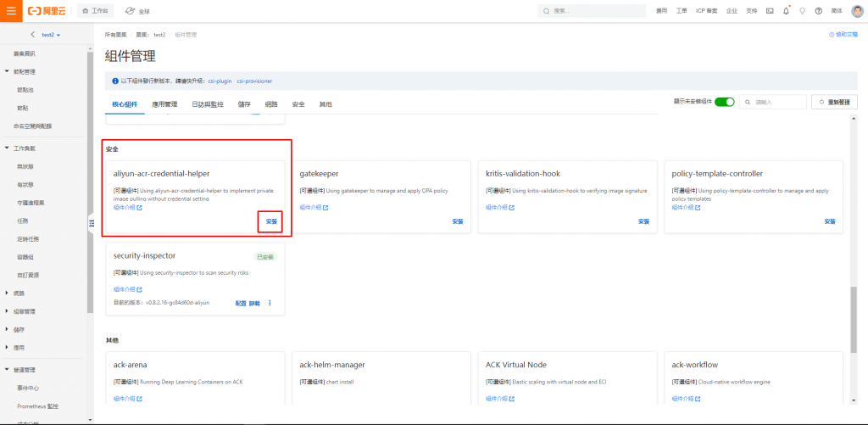Launch the Cloud Shell terminal icon

click(770, 11)
